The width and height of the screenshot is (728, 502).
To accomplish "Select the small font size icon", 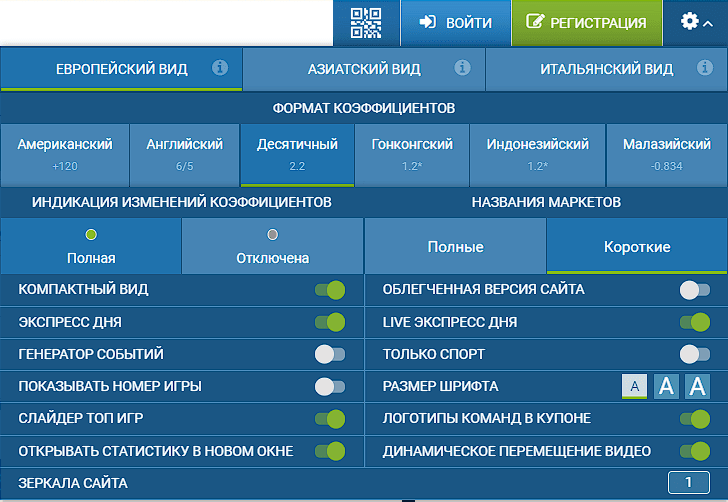I will pyautogui.click(x=633, y=386).
